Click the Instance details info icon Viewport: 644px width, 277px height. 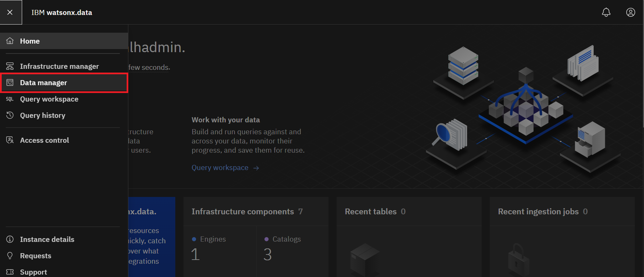pyautogui.click(x=10, y=239)
